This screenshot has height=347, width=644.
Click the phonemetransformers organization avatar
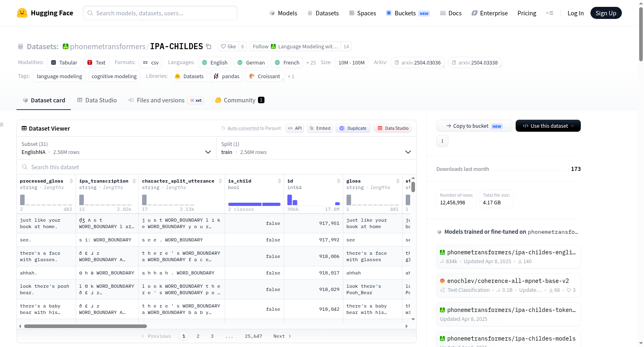(66, 46)
